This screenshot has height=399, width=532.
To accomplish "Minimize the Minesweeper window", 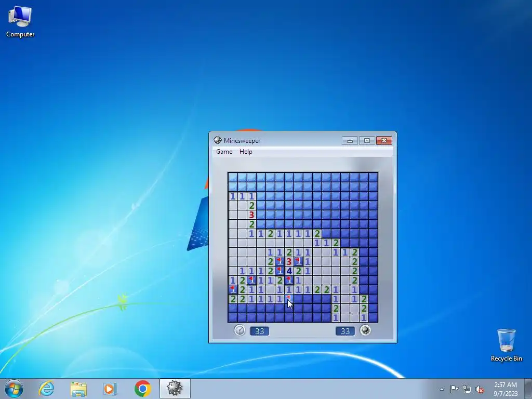I will pos(350,140).
